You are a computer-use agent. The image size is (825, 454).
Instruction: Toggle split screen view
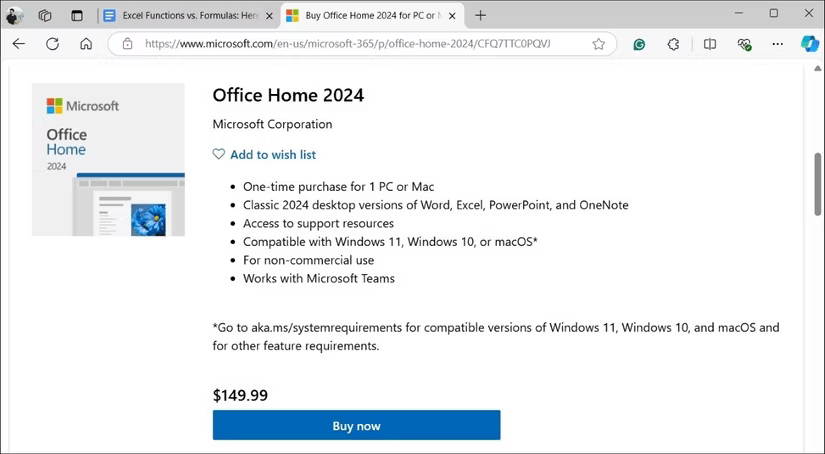709,44
